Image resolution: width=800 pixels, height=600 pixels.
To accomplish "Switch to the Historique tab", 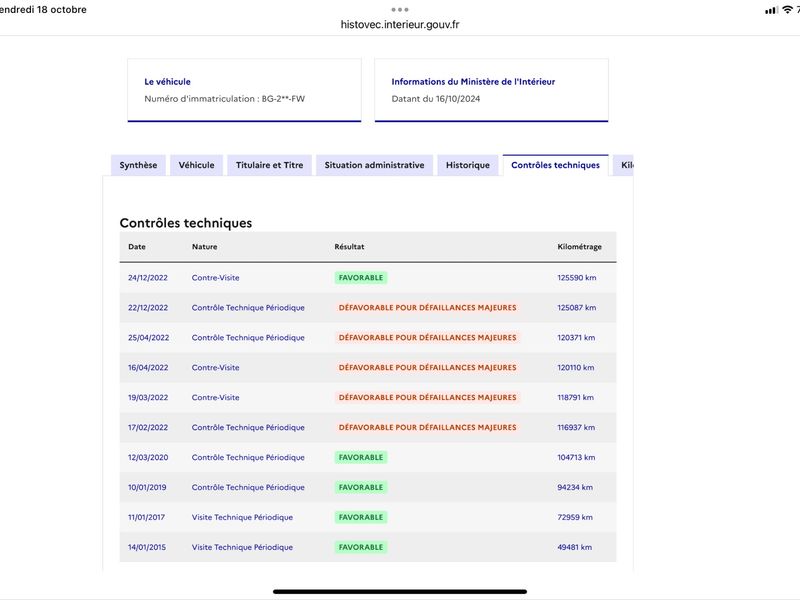I will (x=467, y=165).
